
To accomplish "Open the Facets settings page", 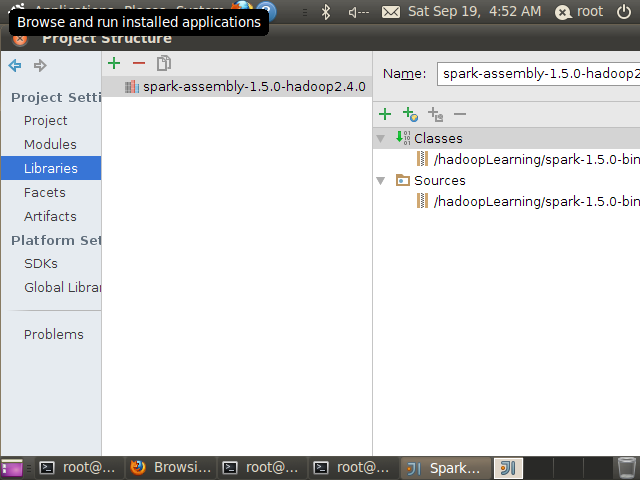I will coord(44,192).
